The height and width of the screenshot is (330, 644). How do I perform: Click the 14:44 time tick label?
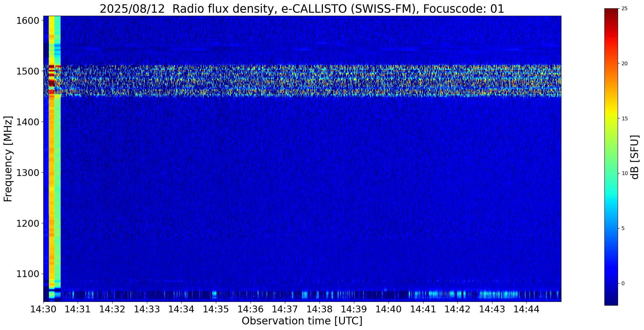coord(527,309)
